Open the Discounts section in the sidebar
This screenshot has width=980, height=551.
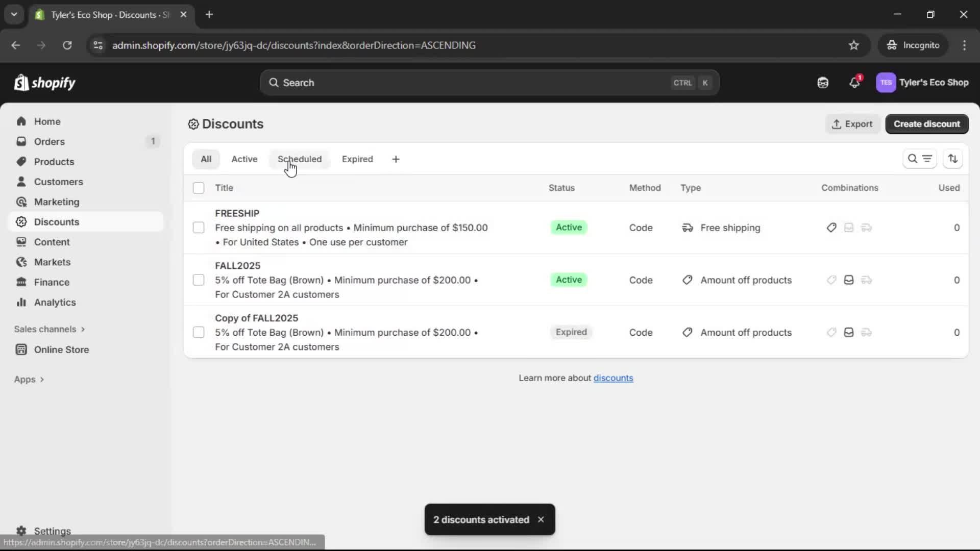point(57,222)
